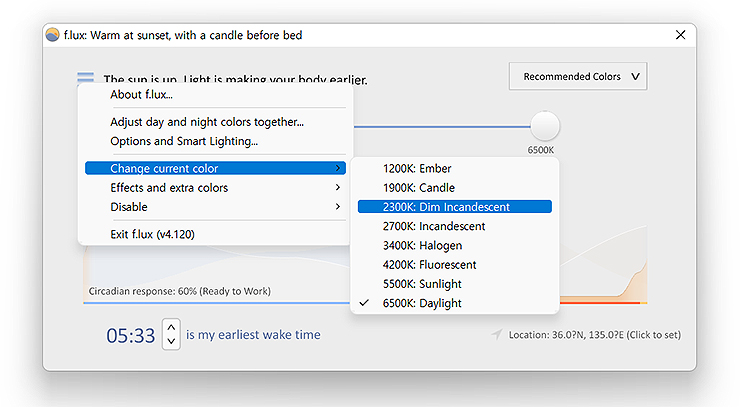This screenshot has width=740, height=407.
Task: Expand arrow next to Change current color
Action: coord(337,168)
